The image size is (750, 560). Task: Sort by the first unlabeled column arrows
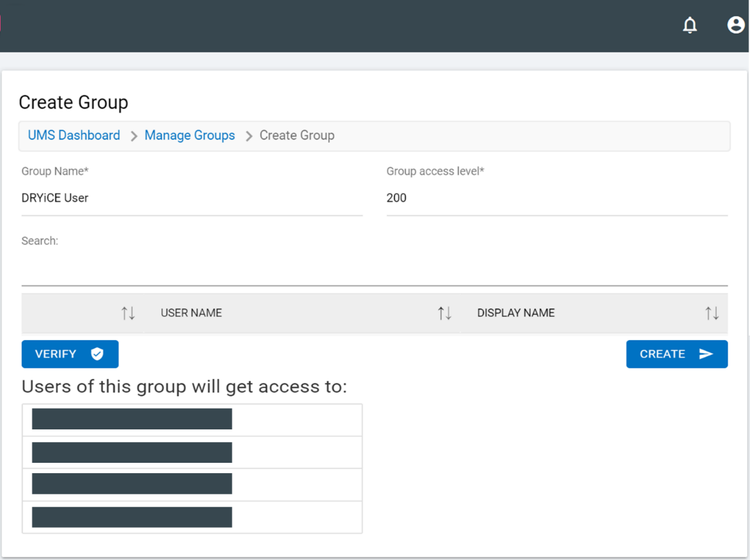128,313
